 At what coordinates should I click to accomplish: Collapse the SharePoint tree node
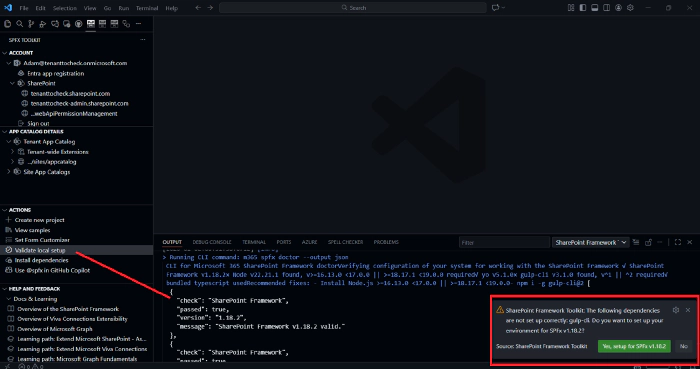pyautogui.click(x=12, y=83)
